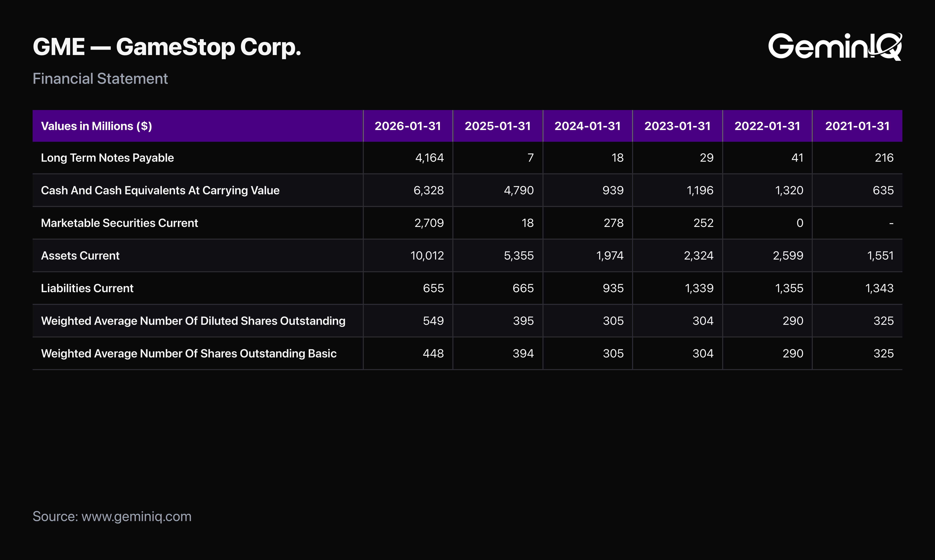Click the Liabilities Current value 1,355
The height and width of the screenshot is (560, 935).
pyautogui.click(x=789, y=288)
